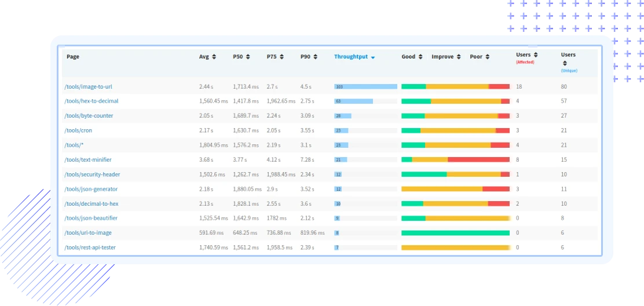Click throughput bar showing 28

tap(342, 116)
